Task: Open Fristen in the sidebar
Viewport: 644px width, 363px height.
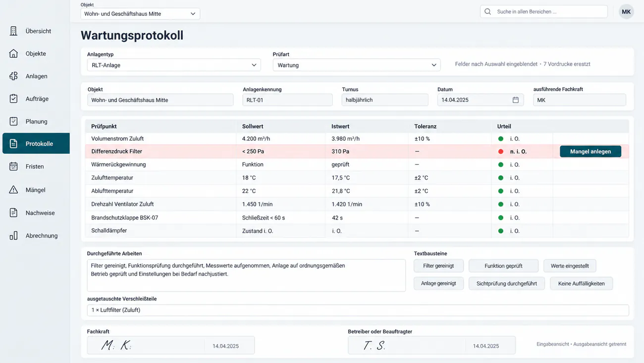Action: (36, 167)
